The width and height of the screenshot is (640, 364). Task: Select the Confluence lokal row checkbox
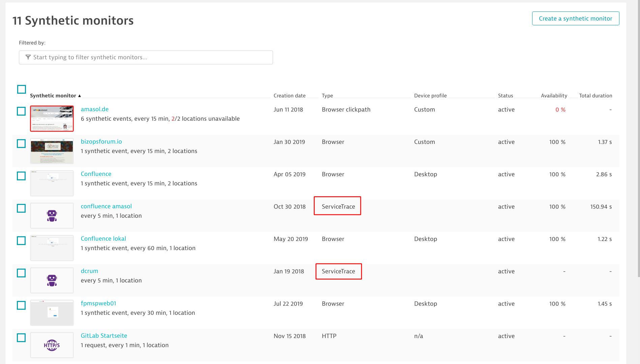(21, 241)
